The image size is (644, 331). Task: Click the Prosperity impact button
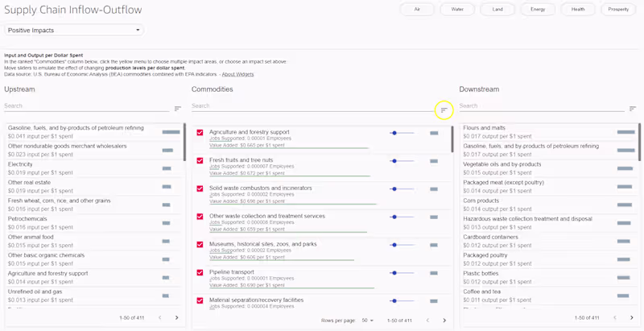(x=618, y=10)
